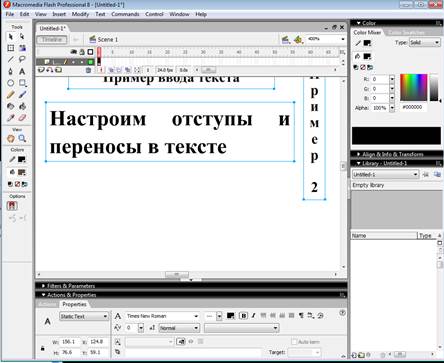The width and height of the screenshot is (444, 363).
Task: Select the Ink Bottle tool
Action: coord(11,106)
